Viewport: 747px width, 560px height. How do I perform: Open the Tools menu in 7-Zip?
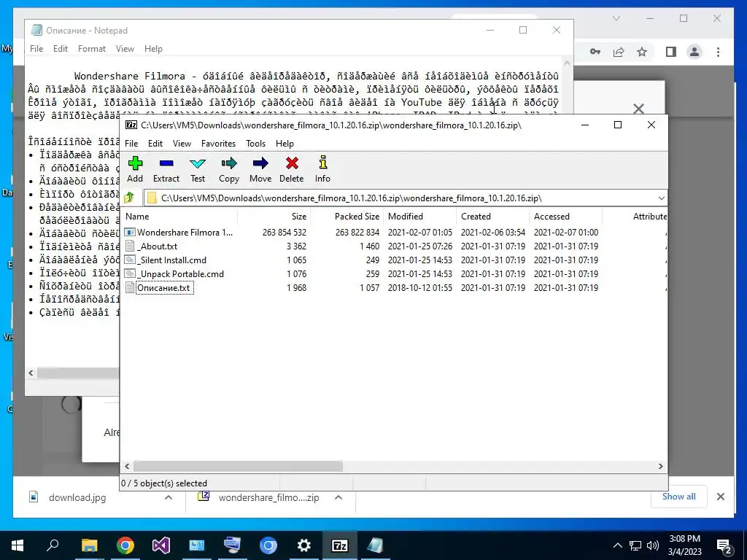tap(255, 144)
